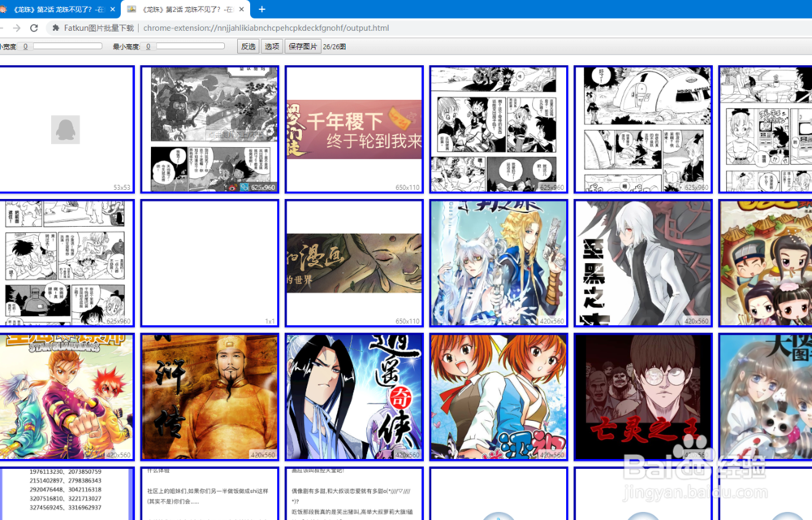This screenshot has width=812, height=520.
Task: Close the first 龙珠 tab
Action: 113,9
